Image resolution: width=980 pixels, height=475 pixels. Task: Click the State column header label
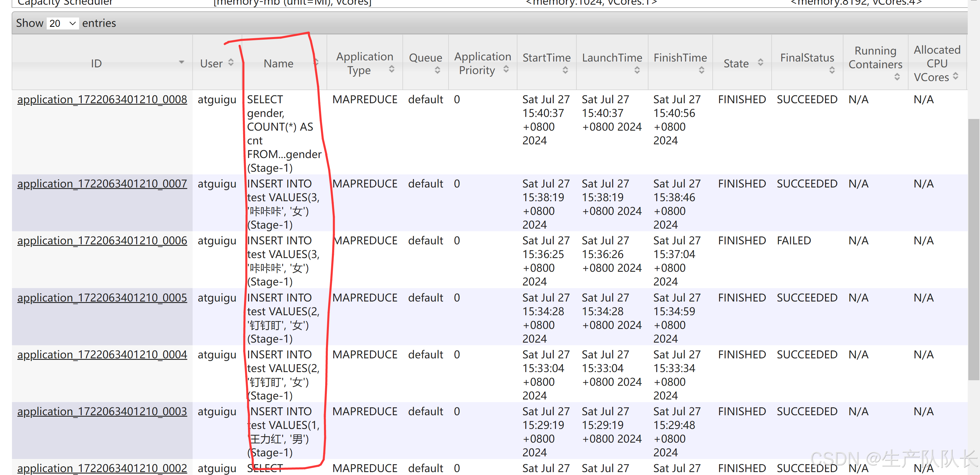[x=736, y=64]
